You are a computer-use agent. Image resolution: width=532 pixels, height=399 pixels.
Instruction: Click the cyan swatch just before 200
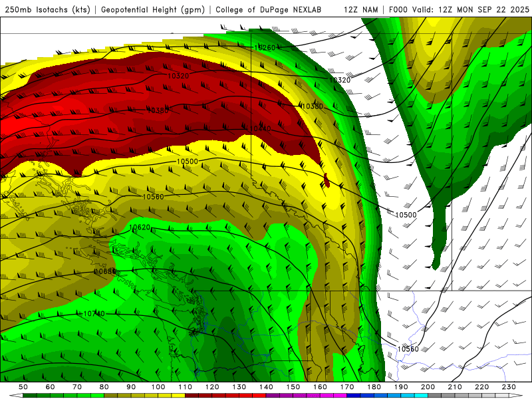pyautogui.click(x=421, y=396)
